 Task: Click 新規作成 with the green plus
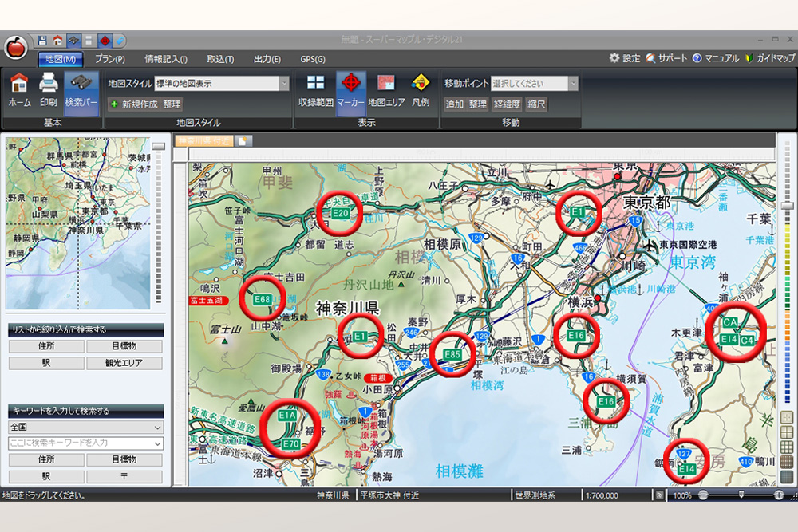(134, 104)
